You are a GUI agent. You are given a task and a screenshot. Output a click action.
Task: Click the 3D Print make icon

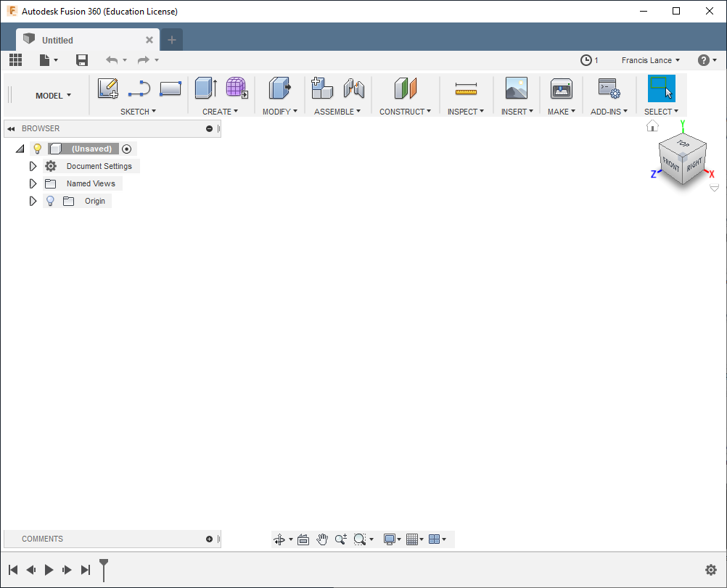pos(562,88)
